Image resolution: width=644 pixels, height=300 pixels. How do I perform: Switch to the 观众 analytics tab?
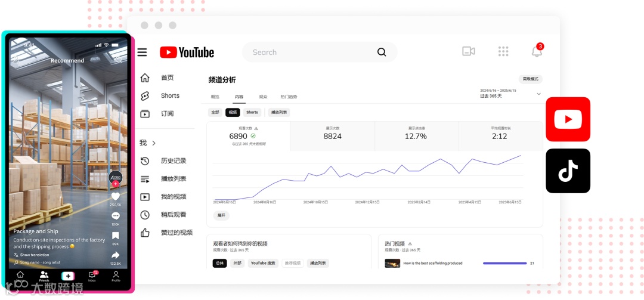[263, 97]
